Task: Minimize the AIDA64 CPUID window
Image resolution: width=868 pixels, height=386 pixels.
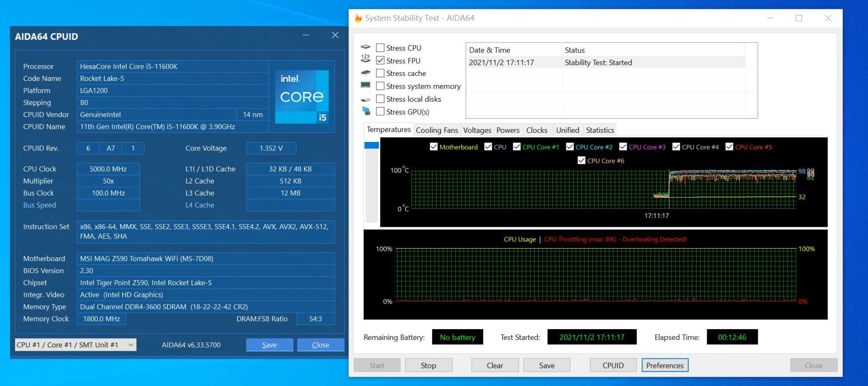Action: point(306,35)
